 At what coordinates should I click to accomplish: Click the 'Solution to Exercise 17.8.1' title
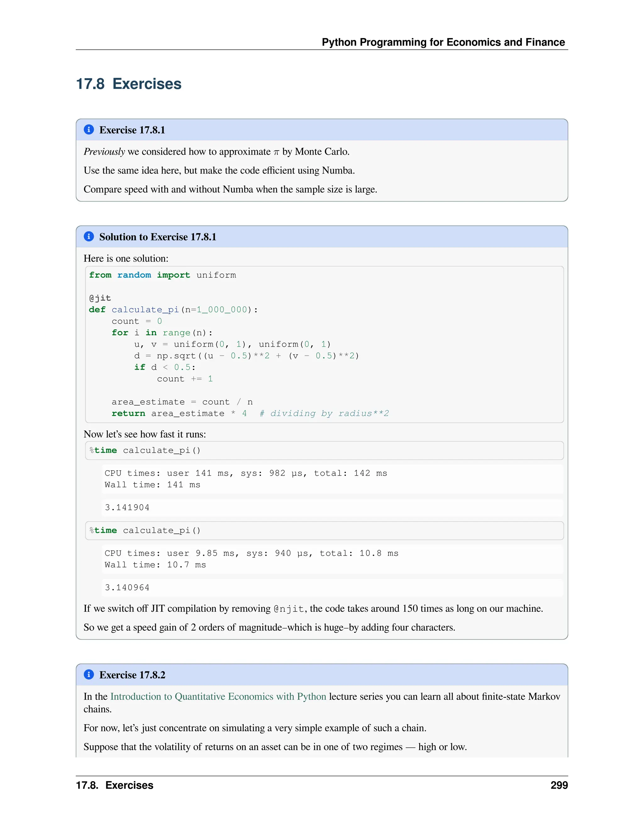coord(158,237)
